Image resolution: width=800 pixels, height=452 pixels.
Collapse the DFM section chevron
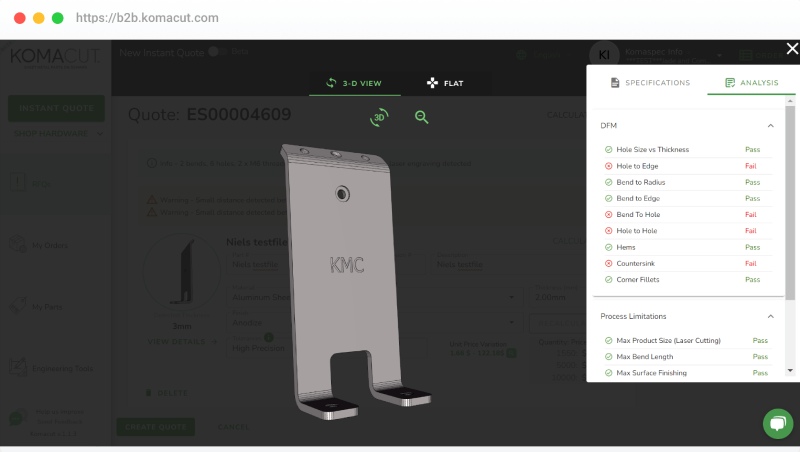pos(770,125)
